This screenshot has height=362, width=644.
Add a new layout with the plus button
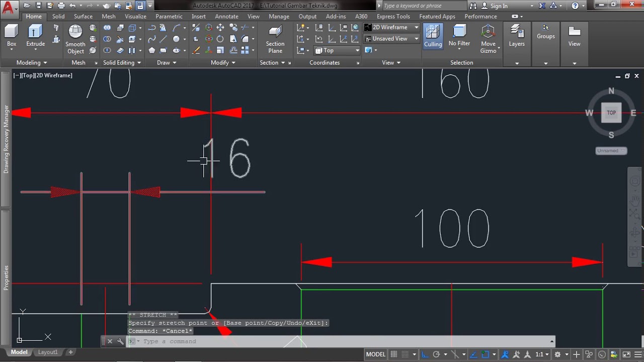pos(70,352)
